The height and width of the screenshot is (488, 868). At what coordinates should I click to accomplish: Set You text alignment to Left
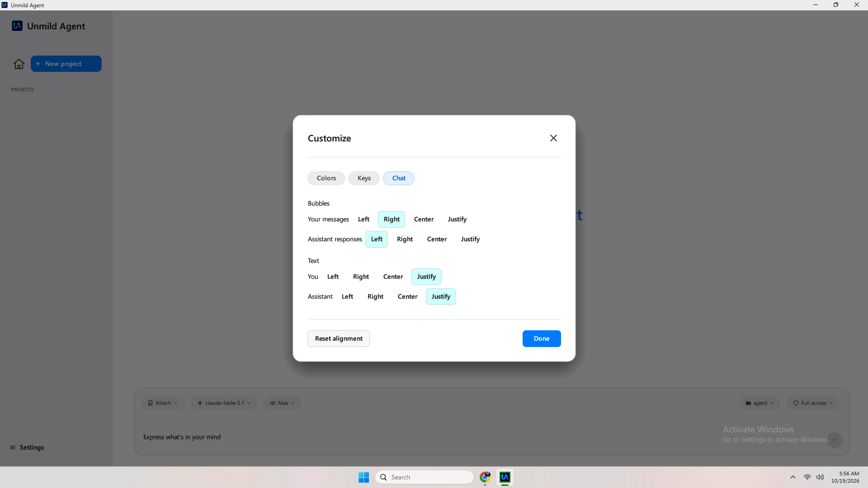click(333, 277)
